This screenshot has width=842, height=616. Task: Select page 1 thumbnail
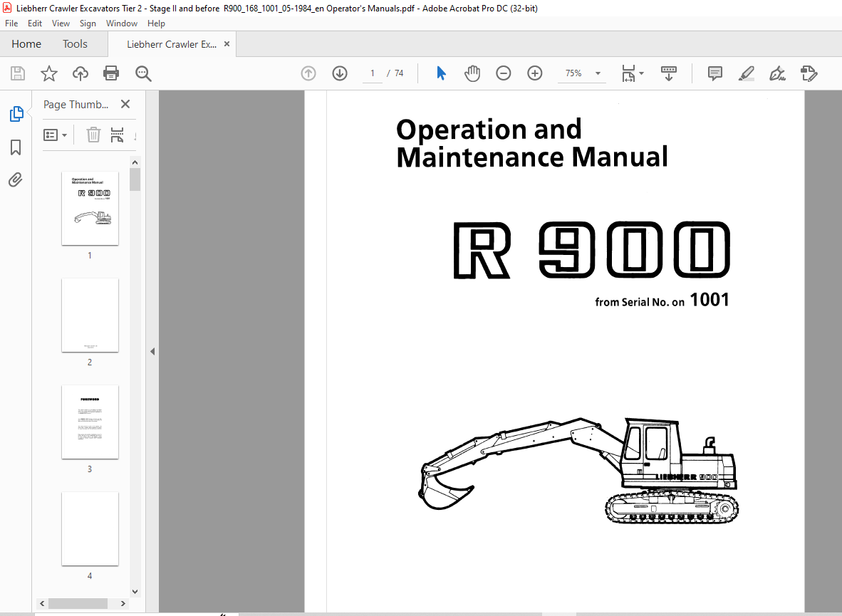(90, 209)
